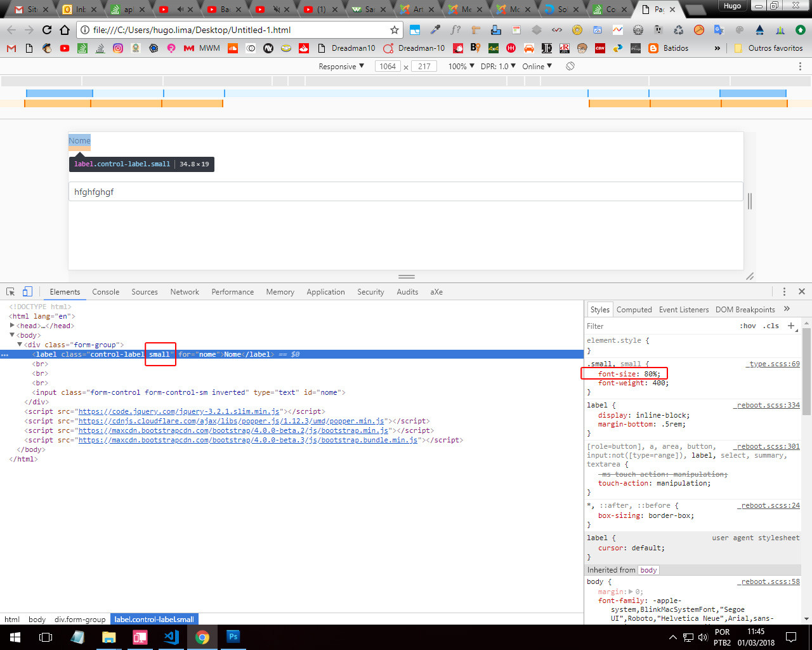Follow the code.jquery.com script link

click(179, 411)
